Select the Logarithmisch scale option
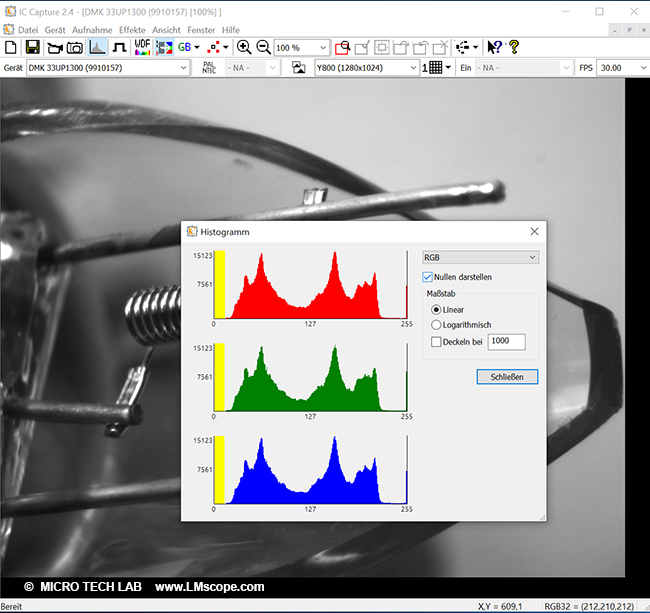 coord(436,325)
